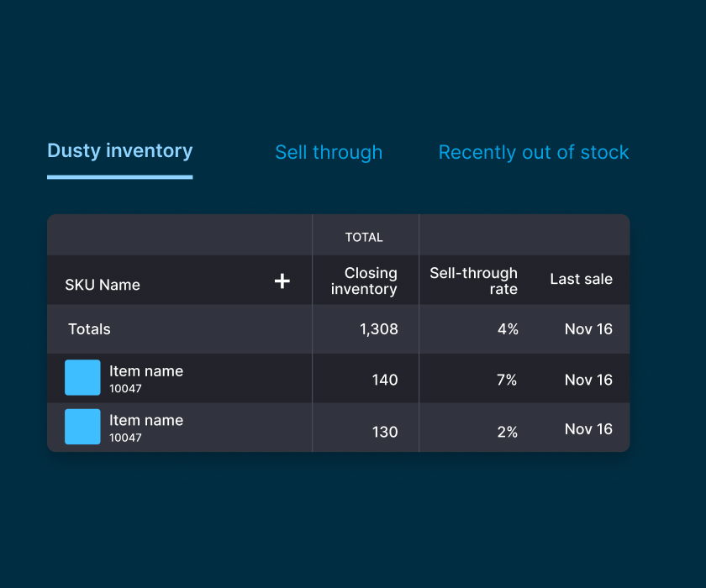This screenshot has height=588, width=706.
Task: Select the 1,308 closing inventory total
Action: [x=378, y=329]
